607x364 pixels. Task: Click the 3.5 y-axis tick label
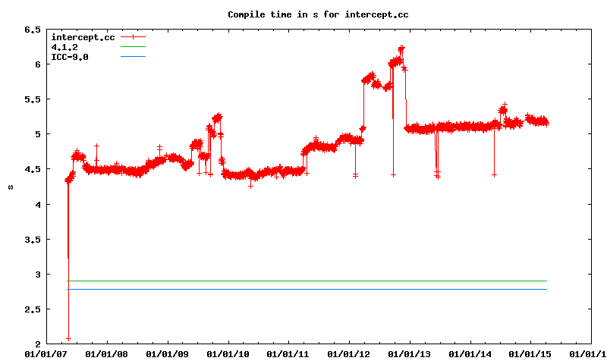[x=33, y=239]
